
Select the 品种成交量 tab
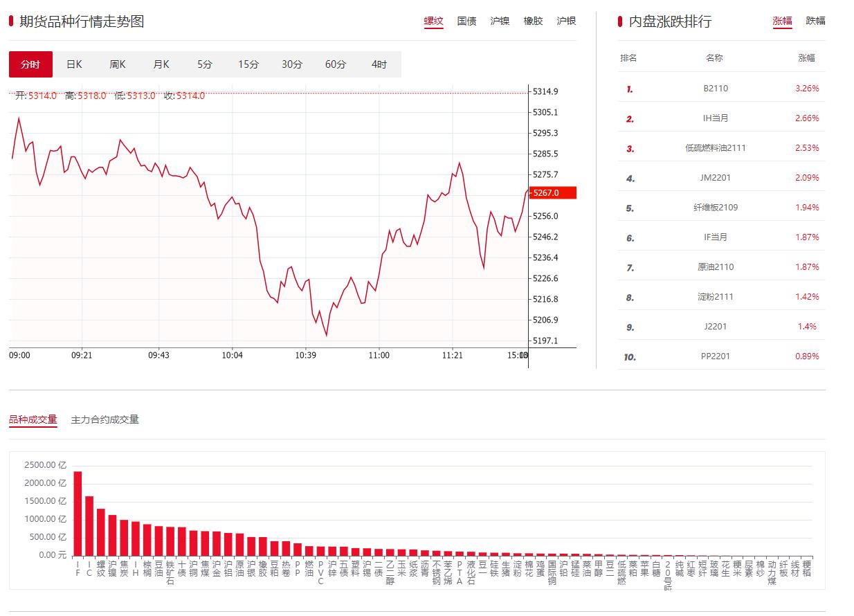pyautogui.click(x=33, y=419)
